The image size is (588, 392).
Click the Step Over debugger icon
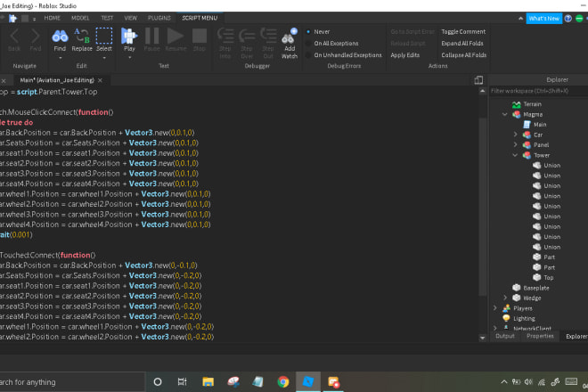tap(247, 43)
